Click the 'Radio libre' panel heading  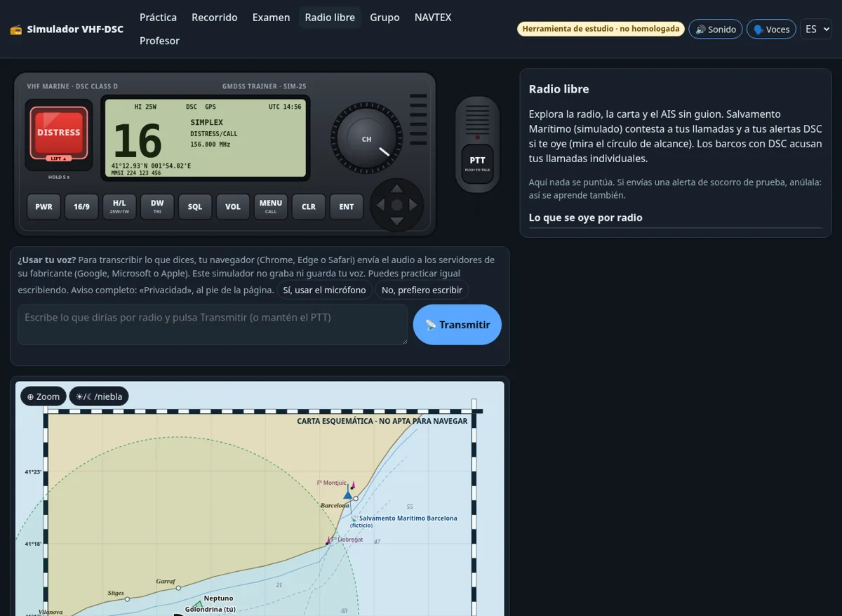click(x=559, y=89)
